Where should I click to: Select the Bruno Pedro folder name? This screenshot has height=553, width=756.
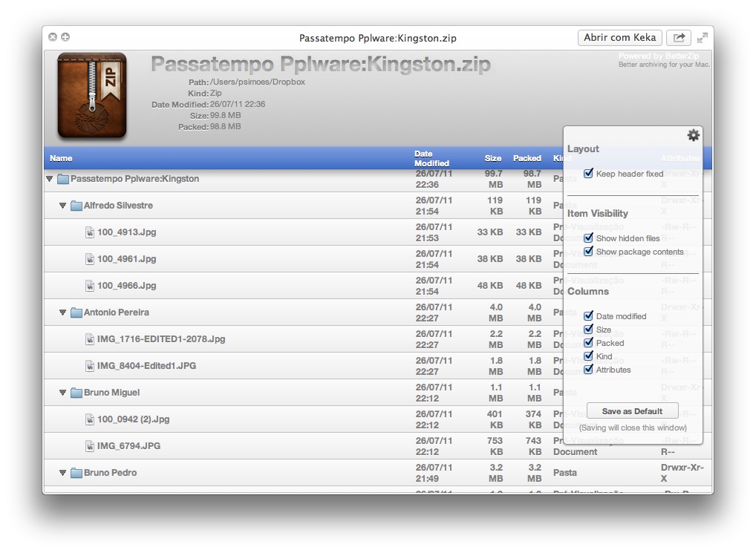[x=111, y=473]
